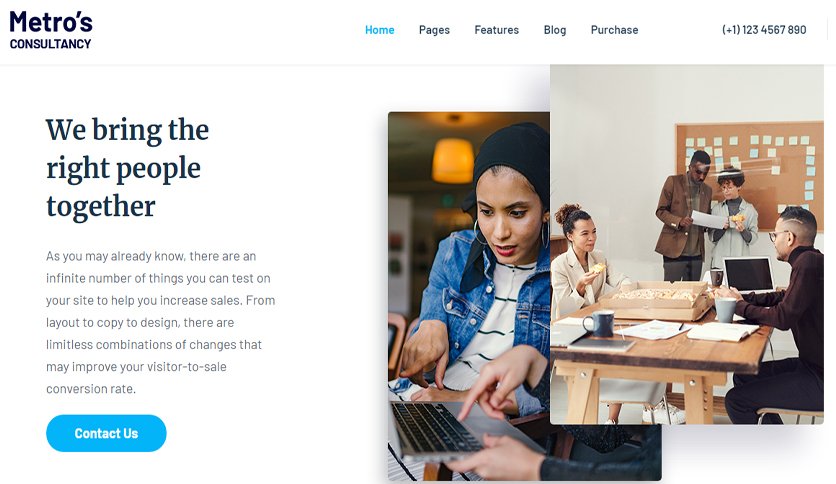Click the word CONSULTANCY under the logo
The image size is (836, 484).
[x=50, y=44]
